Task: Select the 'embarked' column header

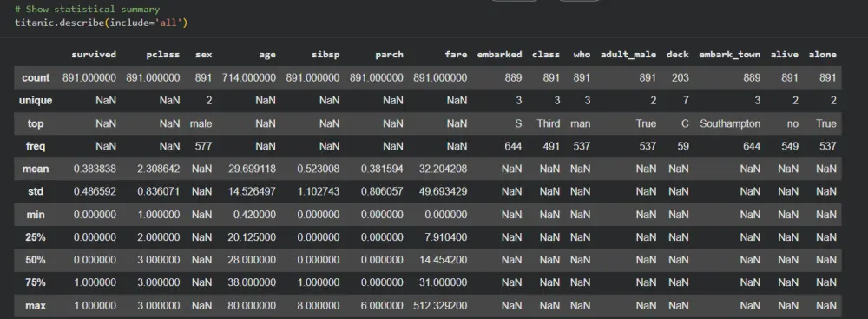Action: click(499, 55)
